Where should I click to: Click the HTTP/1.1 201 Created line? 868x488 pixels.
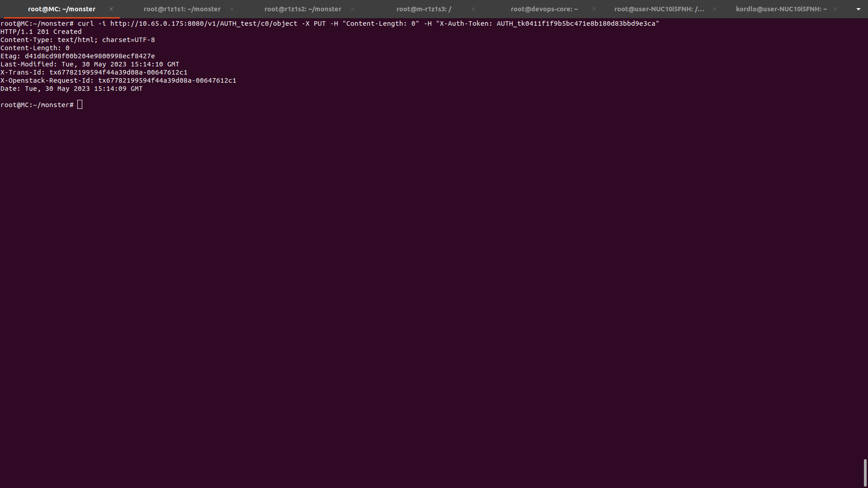pyautogui.click(x=41, y=32)
